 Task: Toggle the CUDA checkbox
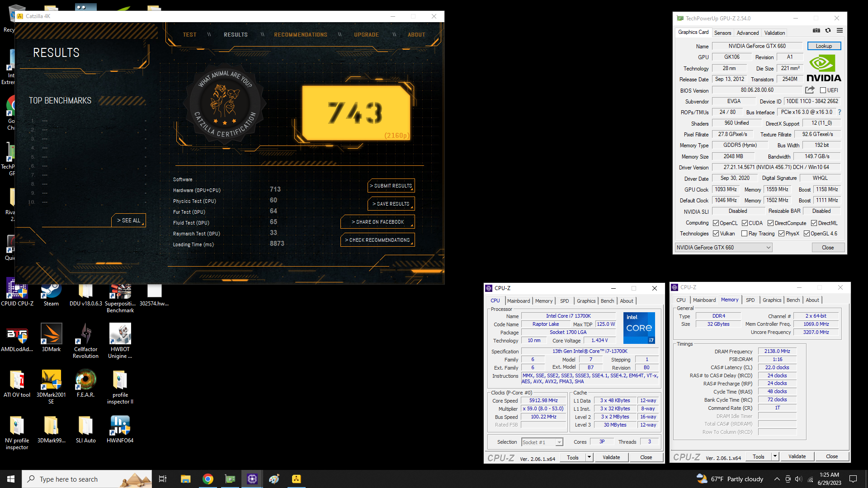point(745,223)
